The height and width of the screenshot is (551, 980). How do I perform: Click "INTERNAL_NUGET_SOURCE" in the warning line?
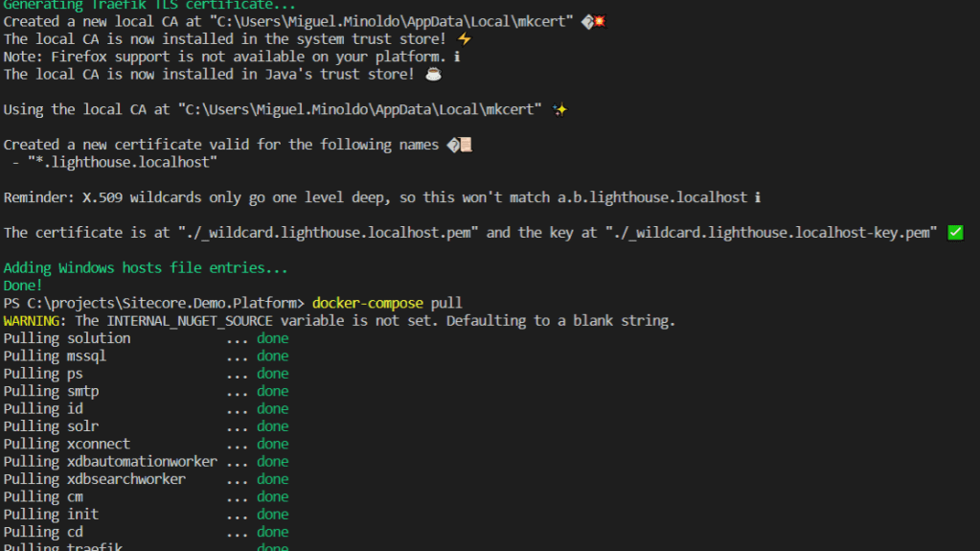[x=190, y=321]
